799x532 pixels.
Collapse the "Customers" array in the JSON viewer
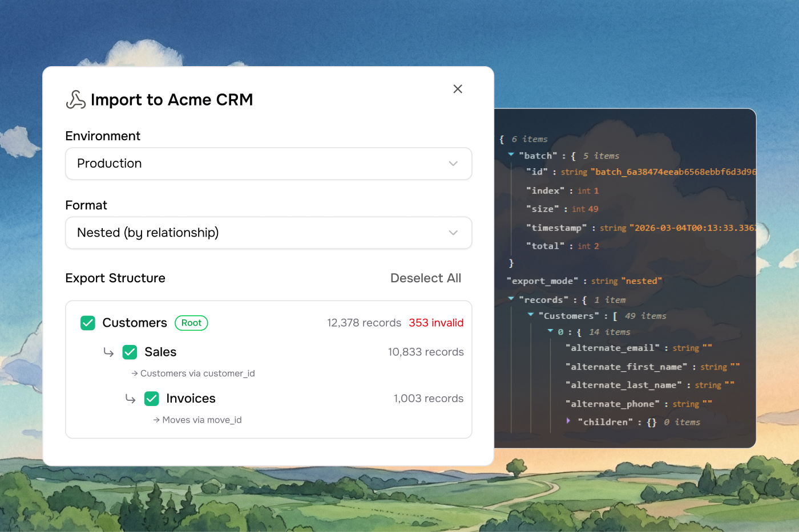(x=531, y=315)
